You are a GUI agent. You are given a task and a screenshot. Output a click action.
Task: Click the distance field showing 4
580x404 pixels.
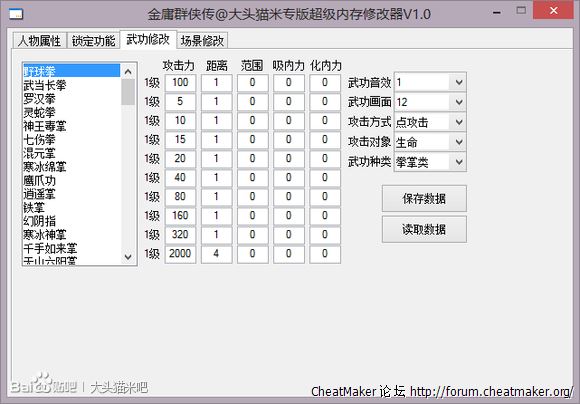pyautogui.click(x=216, y=254)
